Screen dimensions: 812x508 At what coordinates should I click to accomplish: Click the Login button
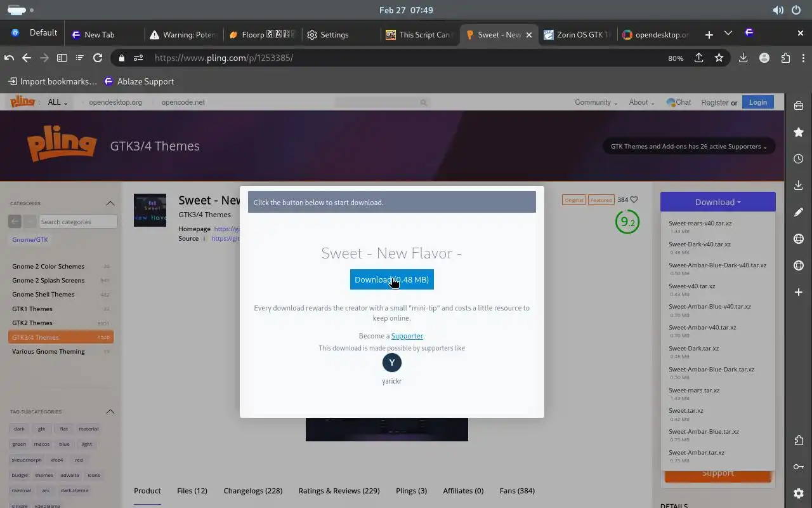click(x=758, y=102)
